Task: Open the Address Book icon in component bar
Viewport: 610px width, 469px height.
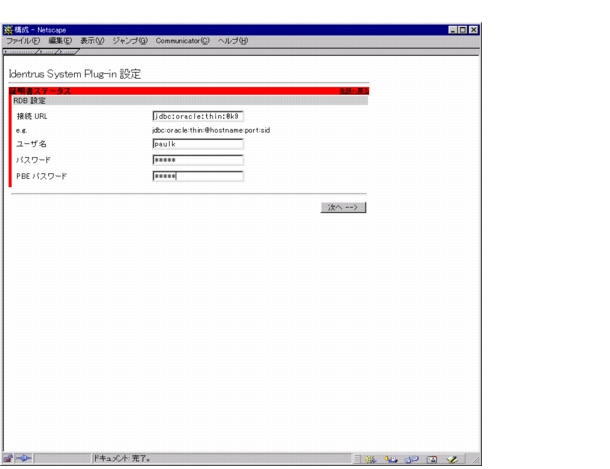Action: (x=432, y=459)
